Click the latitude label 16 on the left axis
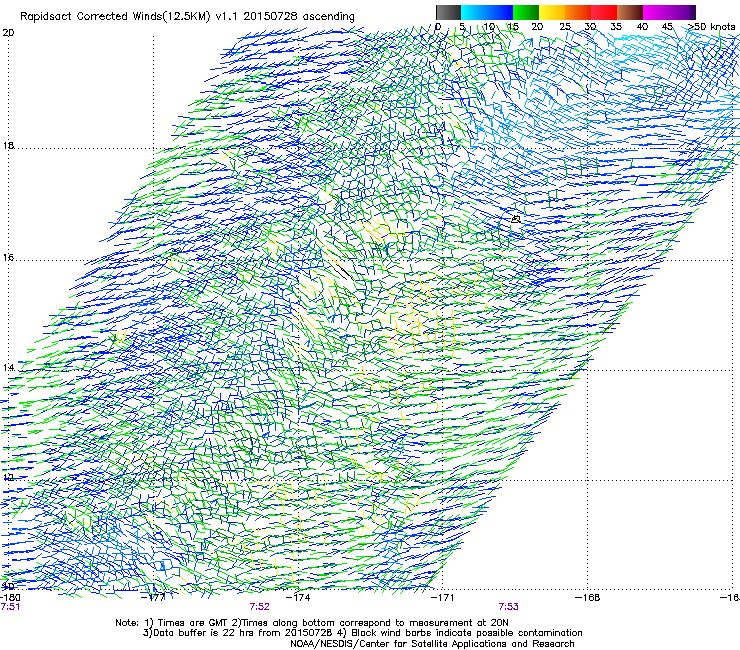The width and height of the screenshot is (740, 650). [x=8, y=258]
